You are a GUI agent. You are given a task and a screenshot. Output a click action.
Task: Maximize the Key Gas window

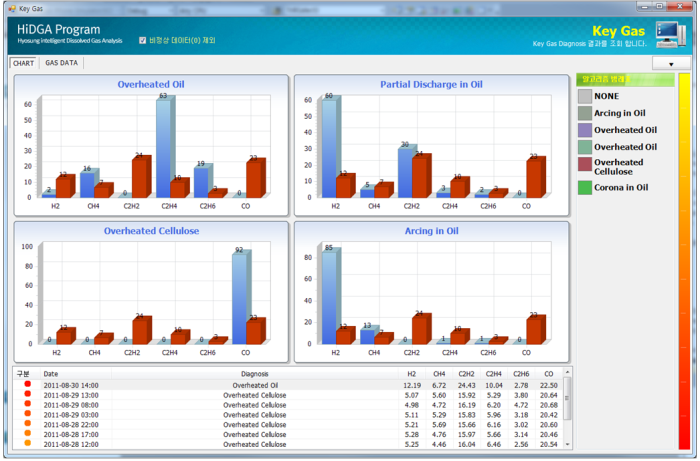tap(659, 6)
